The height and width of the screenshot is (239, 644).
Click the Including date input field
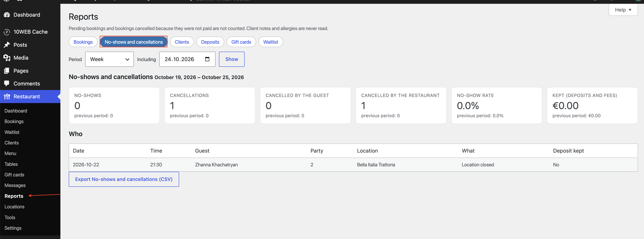(187, 59)
